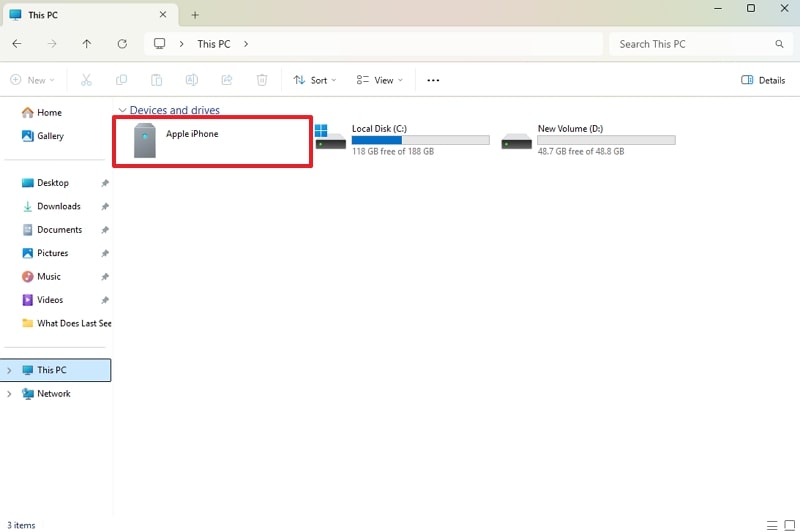This screenshot has width=800, height=532.
Task: Go back with the back arrow
Action: point(17,44)
